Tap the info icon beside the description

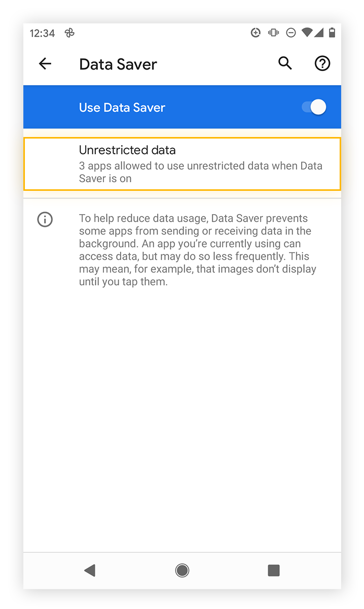click(x=45, y=219)
